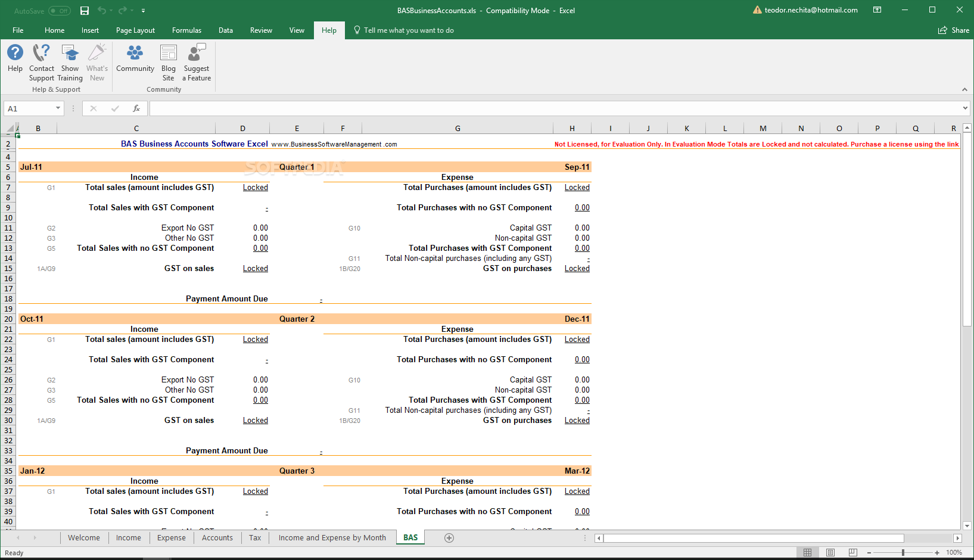The height and width of the screenshot is (560, 974).
Task: Open the Welcome sheet tab
Action: pyautogui.click(x=84, y=538)
